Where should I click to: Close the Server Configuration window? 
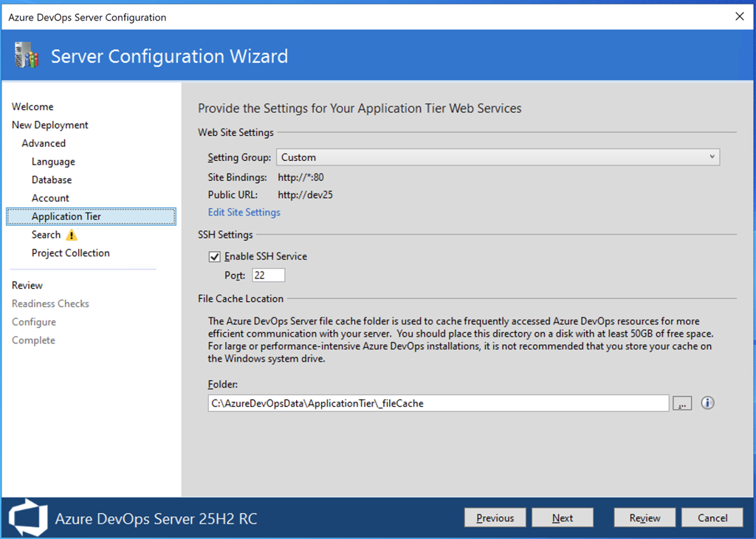coord(739,16)
